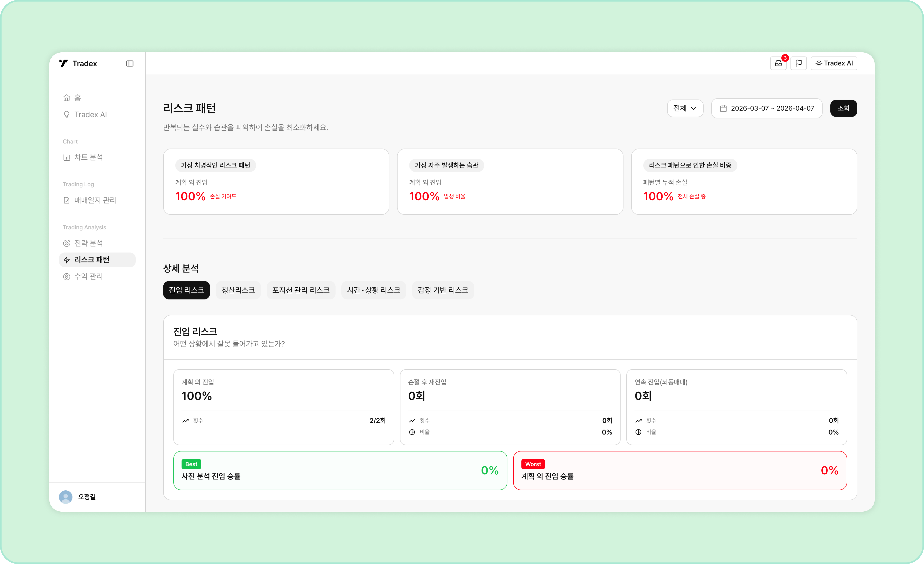The width and height of the screenshot is (924, 564).
Task: Open 매매일지 관리 menu item
Action: coord(97,200)
